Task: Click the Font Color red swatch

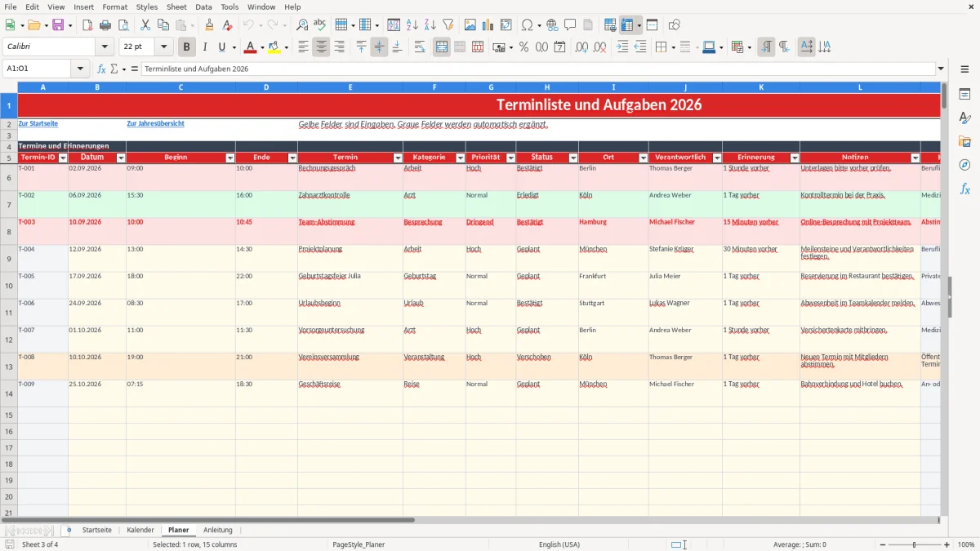Action: click(249, 47)
